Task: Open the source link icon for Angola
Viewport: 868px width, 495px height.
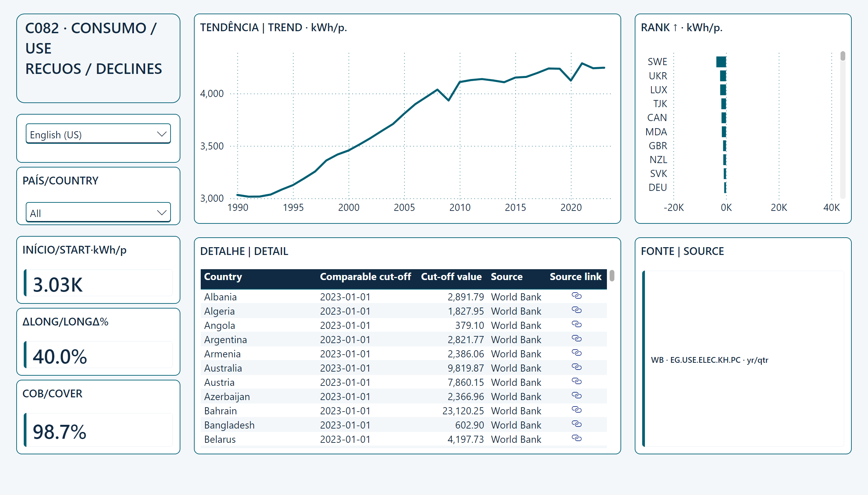Action: [576, 324]
